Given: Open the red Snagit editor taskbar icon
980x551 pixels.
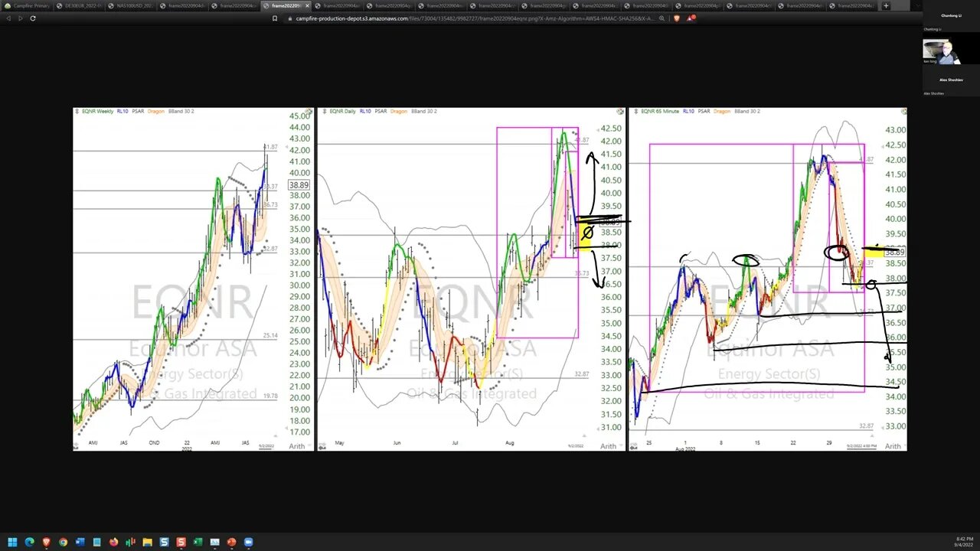Looking at the screenshot, I should [181, 542].
